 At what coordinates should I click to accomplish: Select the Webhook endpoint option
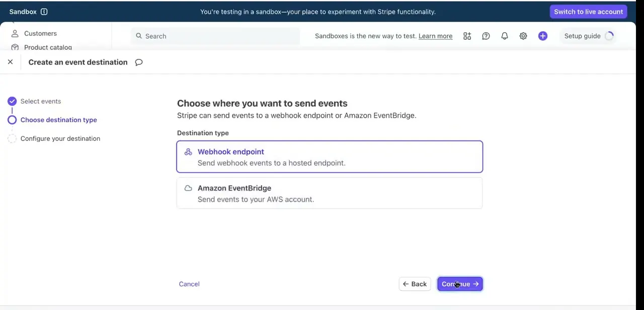click(x=330, y=157)
